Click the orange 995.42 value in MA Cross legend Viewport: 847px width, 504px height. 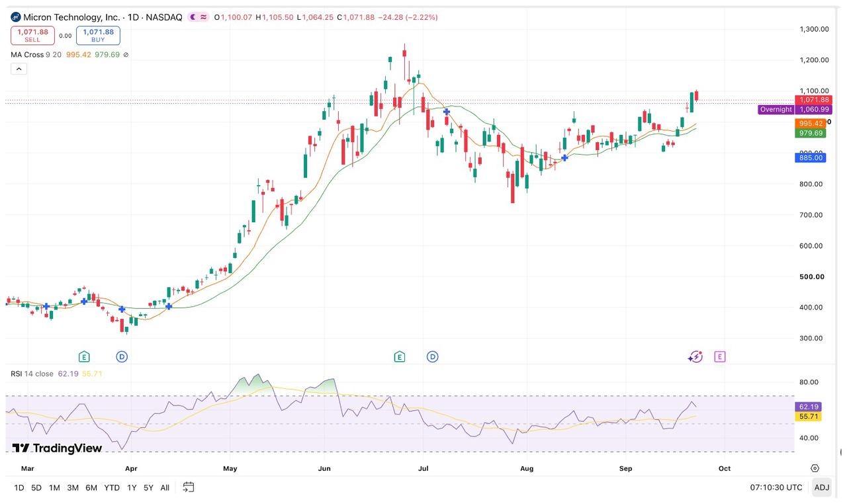(x=79, y=55)
